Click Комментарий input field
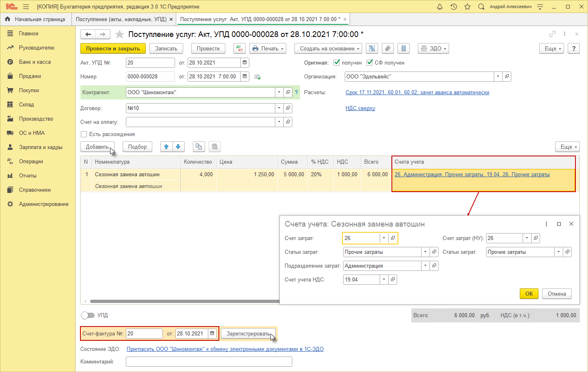Viewport: 588px width, 372px height. pyautogui.click(x=209, y=361)
